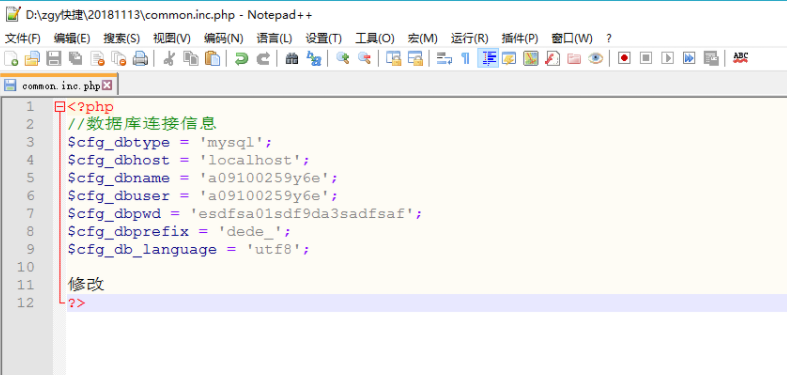Paste from clipboard using the toolbar icon
The height and width of the screenshot is (375, 787).
coord(213,58)
